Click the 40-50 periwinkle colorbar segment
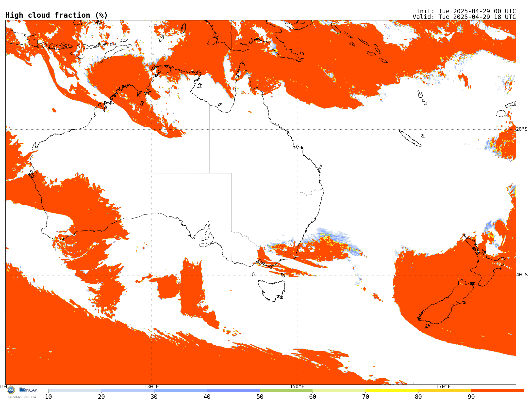The height and width of the screenshot is (400, 532). pos(233,391)
